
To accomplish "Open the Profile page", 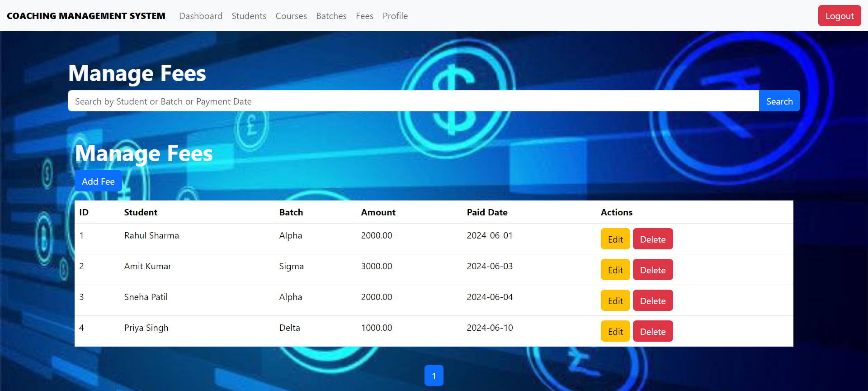I will pos(395,16).
